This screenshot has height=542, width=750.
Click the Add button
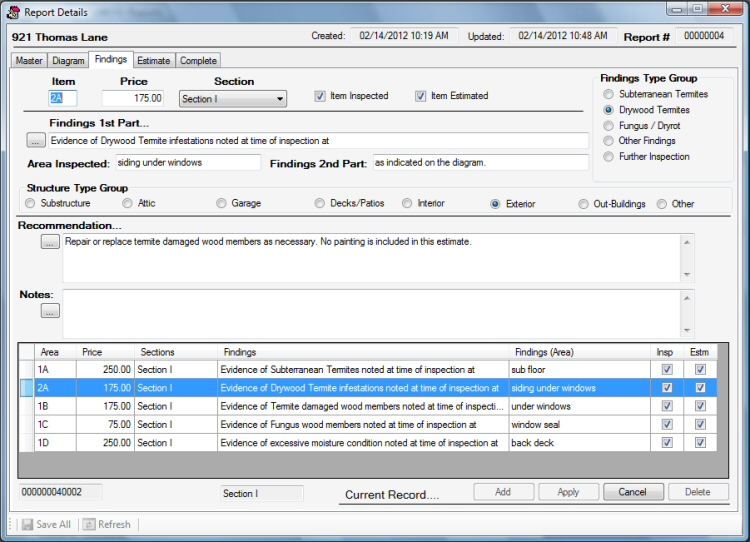pos(503,492)
